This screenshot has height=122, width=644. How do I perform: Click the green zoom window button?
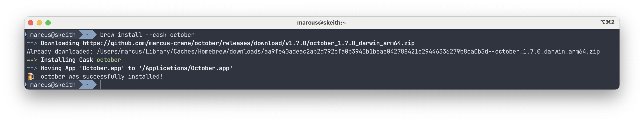[x=48, y=23]
